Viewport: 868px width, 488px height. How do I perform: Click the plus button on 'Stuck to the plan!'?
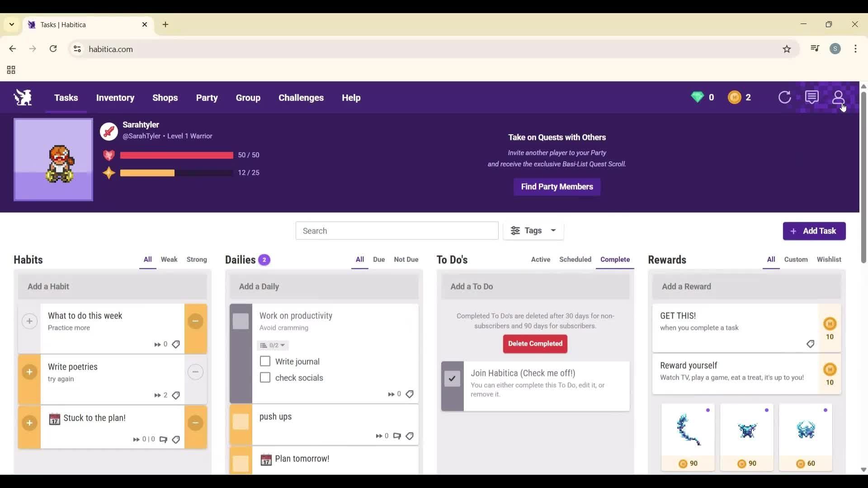click(x=29, y=423)
